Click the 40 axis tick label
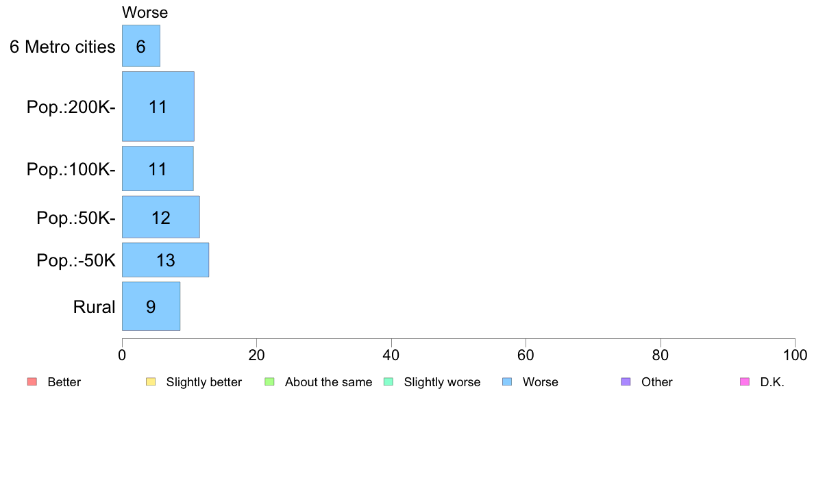 [391, 355]
